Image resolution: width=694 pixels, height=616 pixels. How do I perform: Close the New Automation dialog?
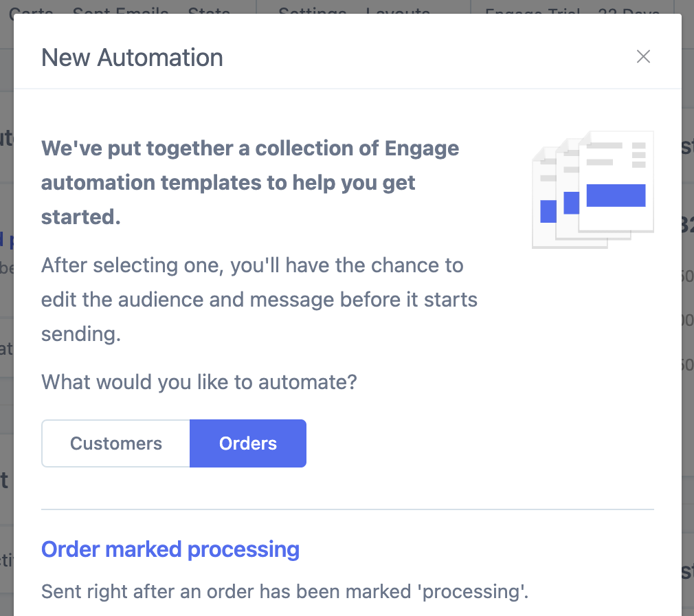pos(643,56)
